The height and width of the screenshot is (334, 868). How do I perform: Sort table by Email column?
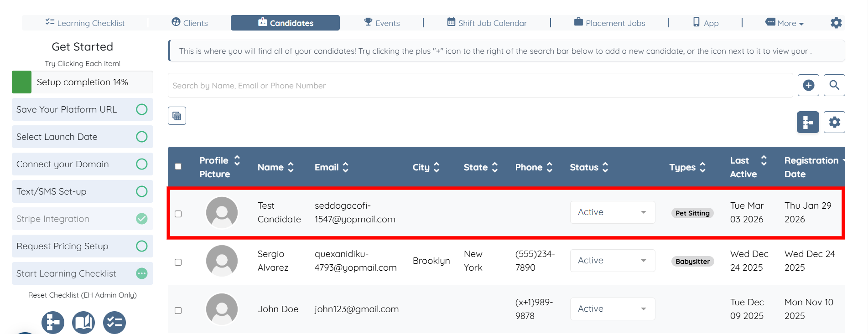point(345,167)
